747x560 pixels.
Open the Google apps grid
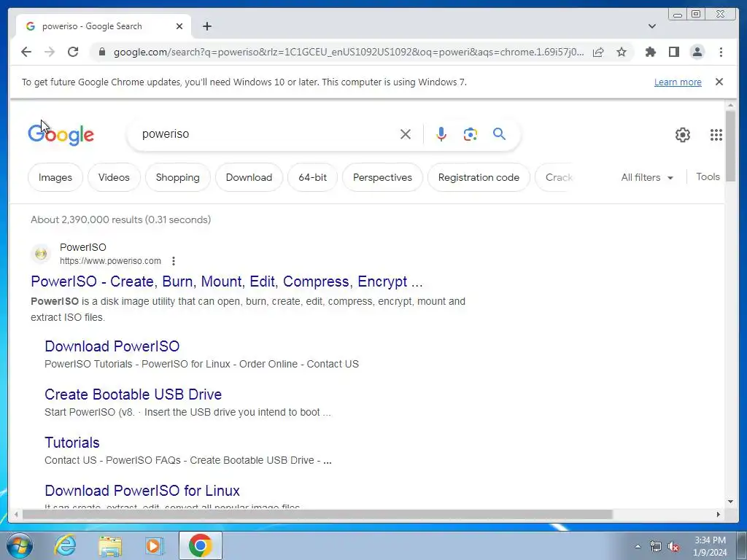coord(716,135)
